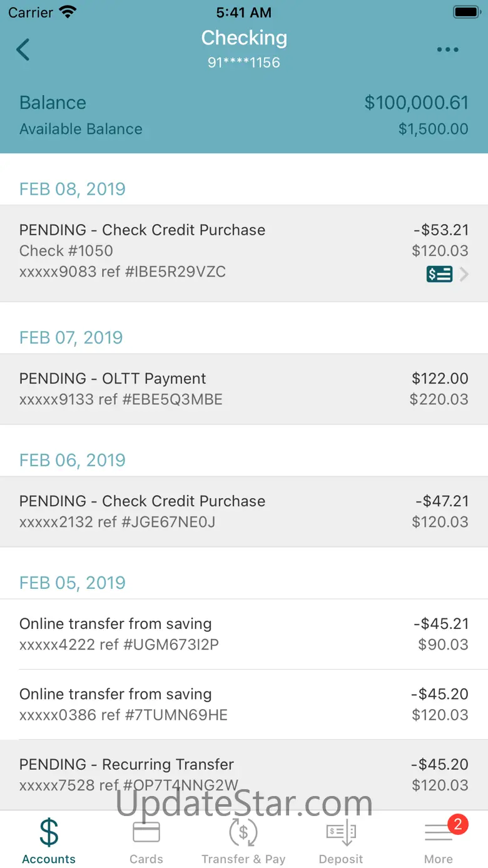
Task: Tap the Checking account title
Action: click(x=244, y=38)
